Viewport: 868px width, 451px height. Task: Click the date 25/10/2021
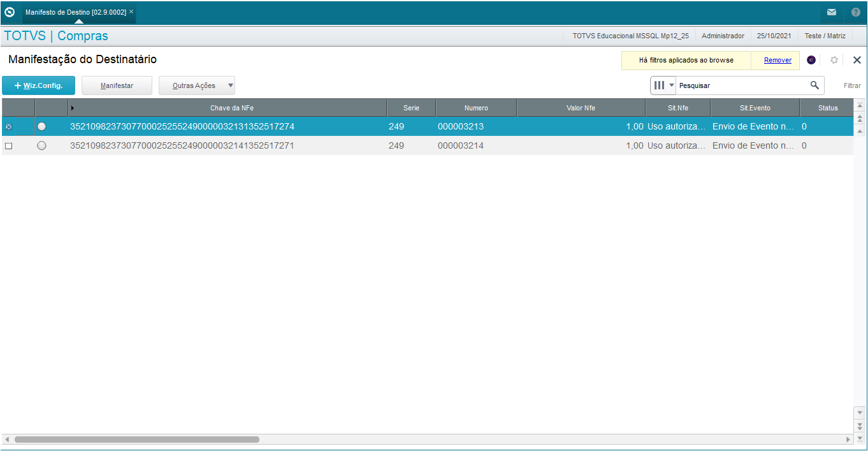click(x=774, y=36)
